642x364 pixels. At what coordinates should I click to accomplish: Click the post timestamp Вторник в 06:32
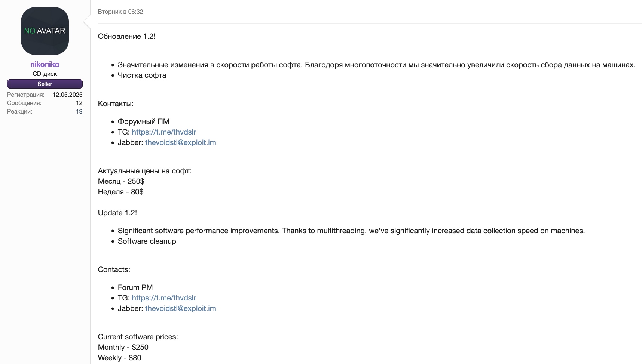click(120, 12)
